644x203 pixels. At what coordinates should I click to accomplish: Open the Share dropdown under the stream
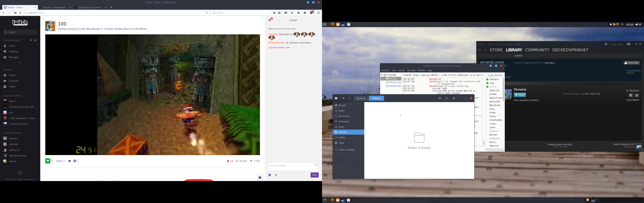(x=61, y=161)
